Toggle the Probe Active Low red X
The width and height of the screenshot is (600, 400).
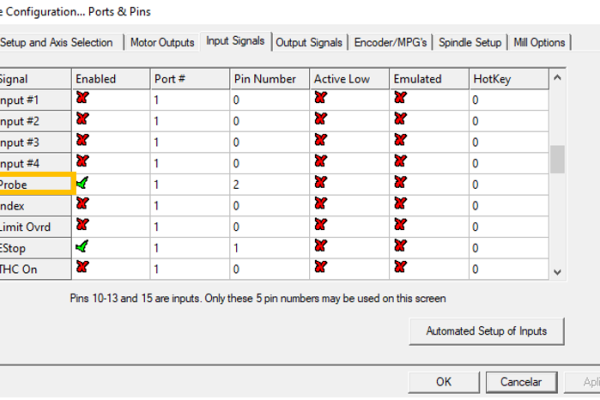coord(320,183)
